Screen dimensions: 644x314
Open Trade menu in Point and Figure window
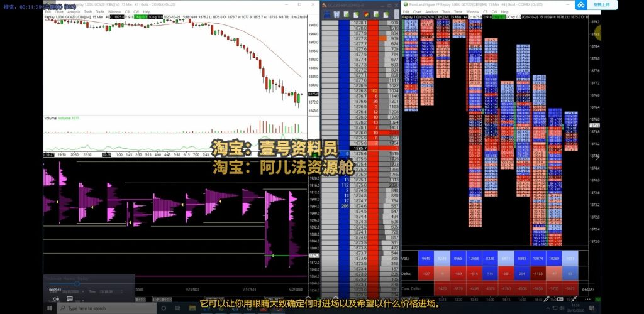point(458,12)
